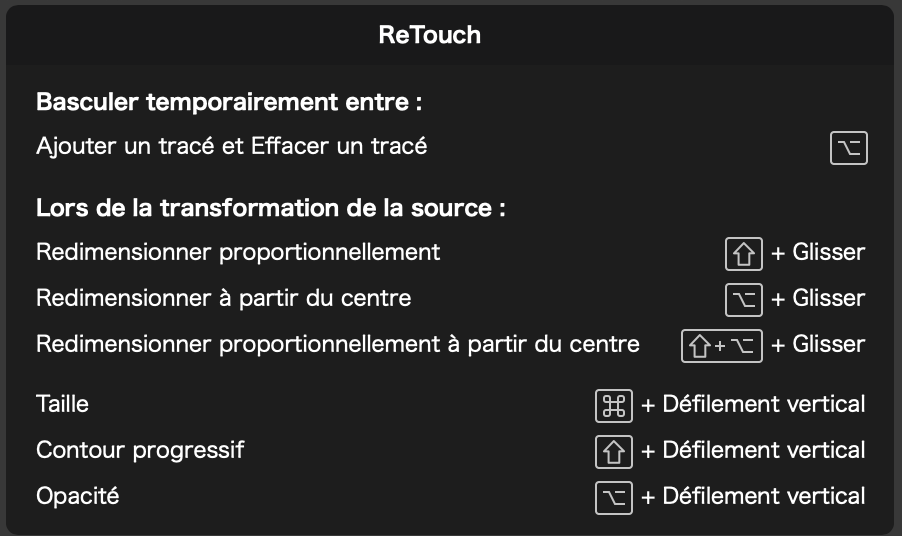Click the ReTouch panel title
The image size is (902, 536).
(x=429, y=35)
